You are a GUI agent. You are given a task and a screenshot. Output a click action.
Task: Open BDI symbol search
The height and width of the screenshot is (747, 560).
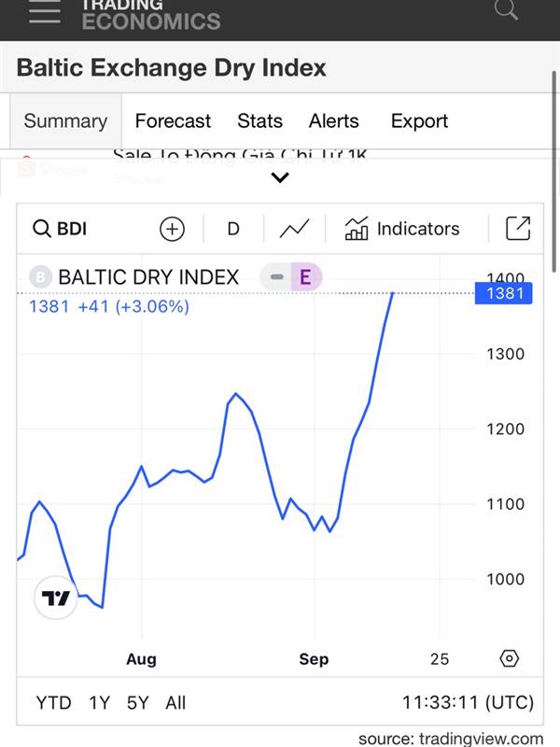coord(60,229)
